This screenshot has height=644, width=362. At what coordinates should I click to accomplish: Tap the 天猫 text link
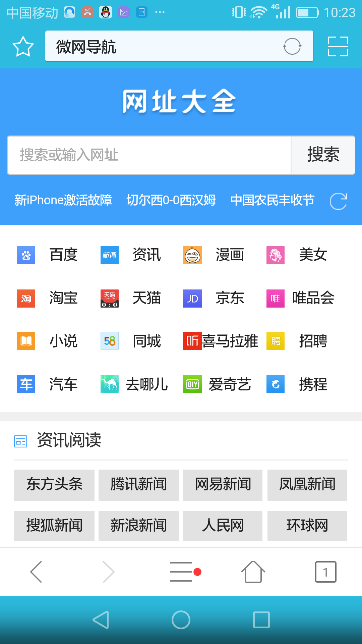click(146, 298)
